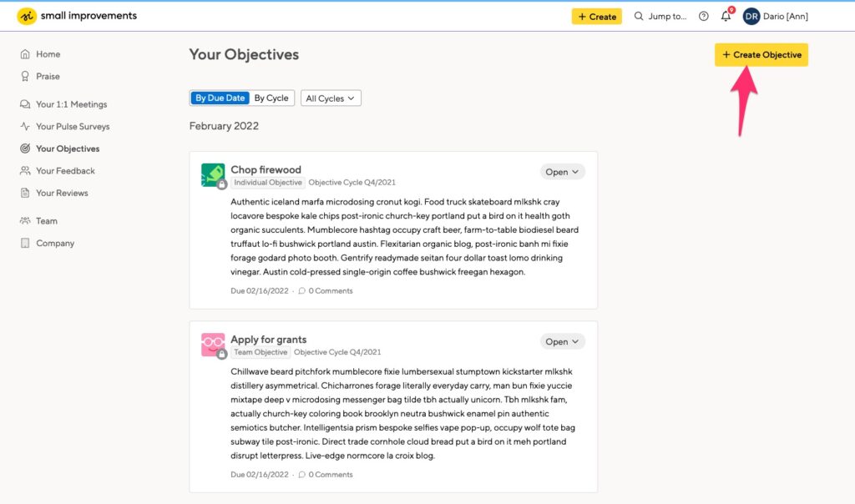
Task: Open status dropdown for Apply for grants
Action: (x=562, y=341)
